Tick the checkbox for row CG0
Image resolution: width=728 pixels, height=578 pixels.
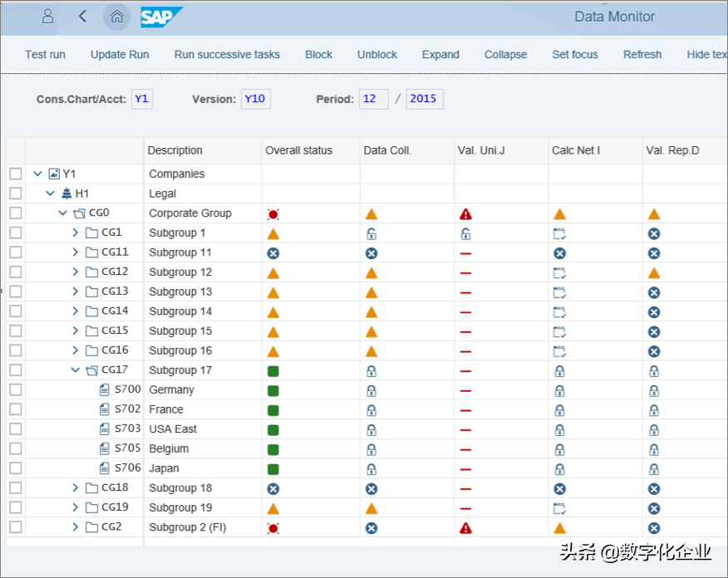pos(16,213)
